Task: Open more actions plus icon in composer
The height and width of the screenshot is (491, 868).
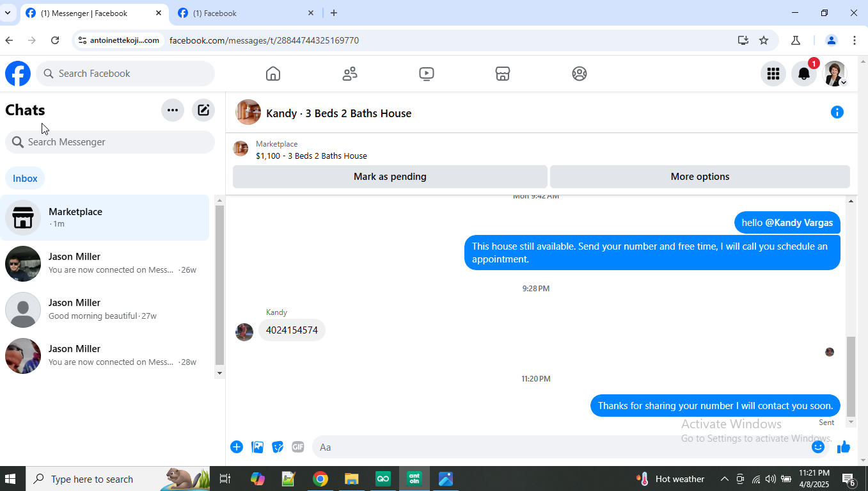Action: [x=237, y=447]
